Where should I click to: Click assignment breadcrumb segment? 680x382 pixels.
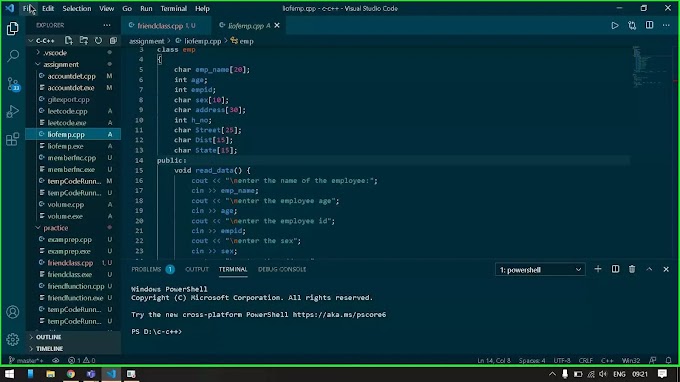[147, 41]
